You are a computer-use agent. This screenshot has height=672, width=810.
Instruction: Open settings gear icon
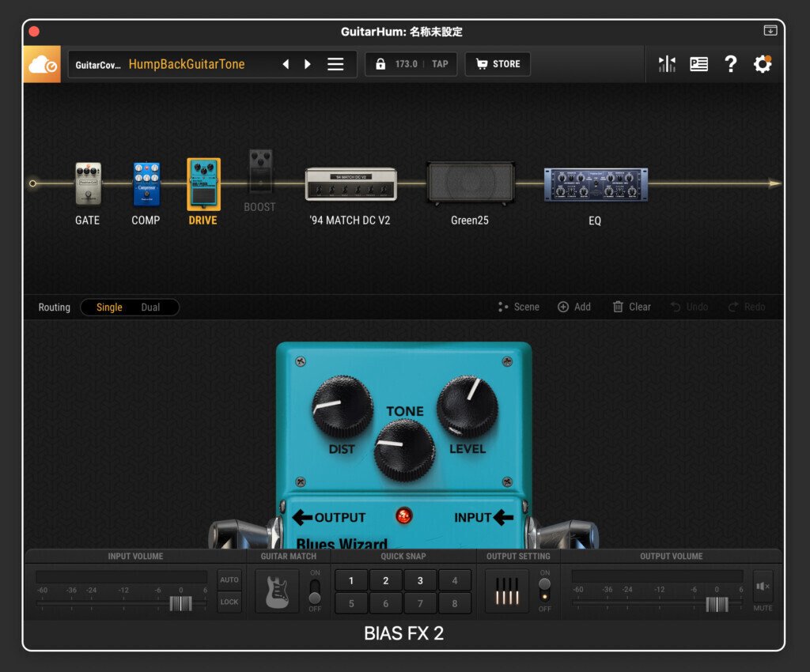(763, 64)
